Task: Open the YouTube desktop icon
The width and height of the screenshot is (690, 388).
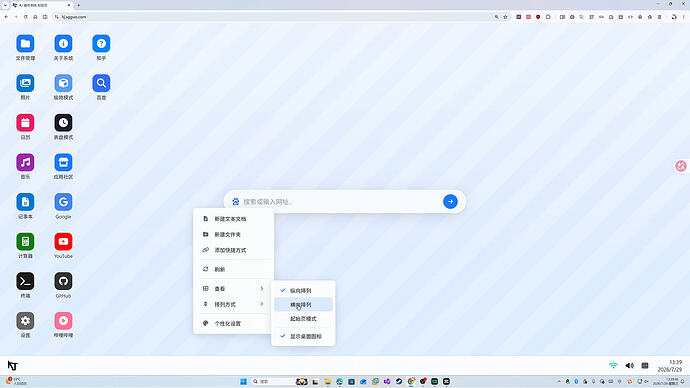Action: (63, 242)
